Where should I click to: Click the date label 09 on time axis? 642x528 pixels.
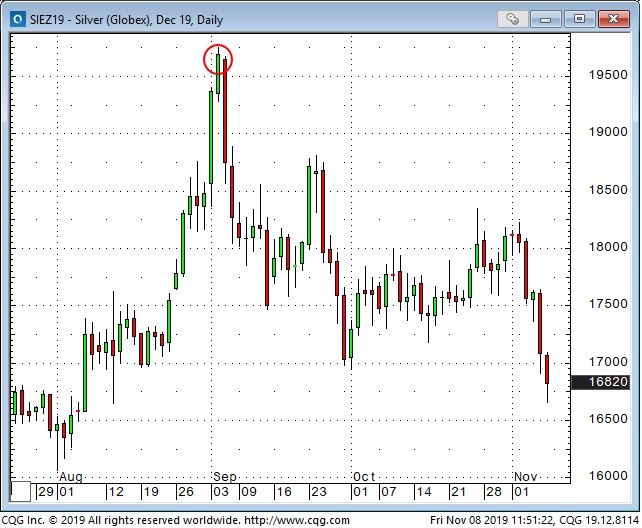pos(249,492)
